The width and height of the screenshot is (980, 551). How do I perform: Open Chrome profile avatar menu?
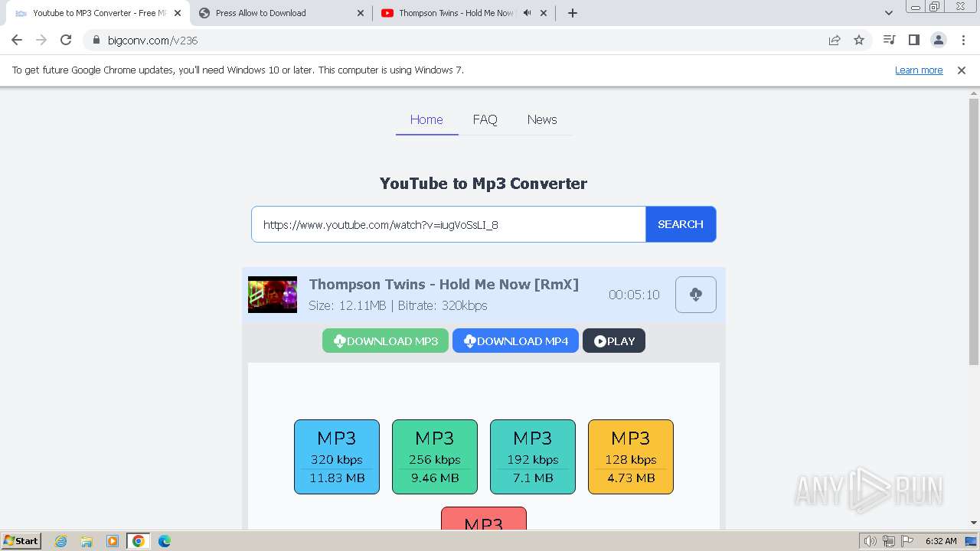coord(939,40)
